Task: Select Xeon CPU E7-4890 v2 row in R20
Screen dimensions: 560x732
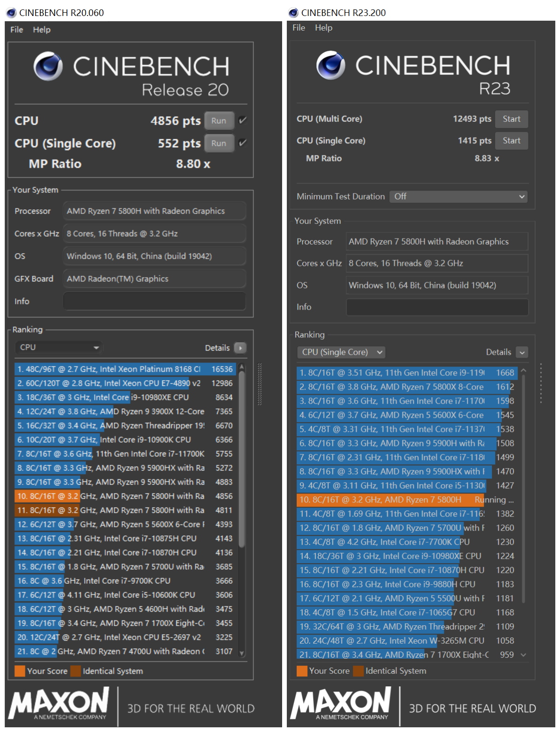Action: click(126, 383)
